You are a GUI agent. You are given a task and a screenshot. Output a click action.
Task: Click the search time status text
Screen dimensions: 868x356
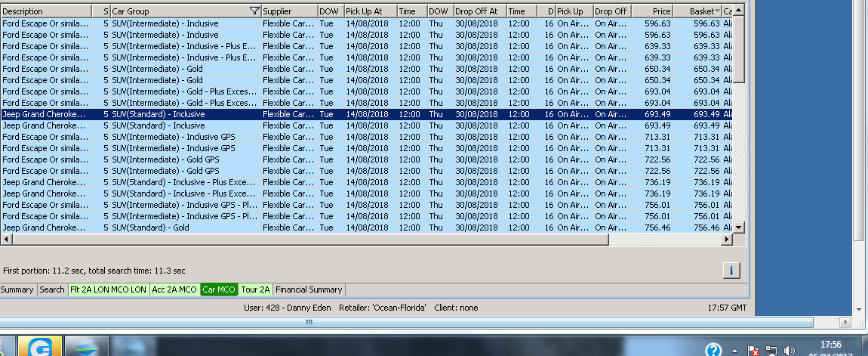[94, 271]
